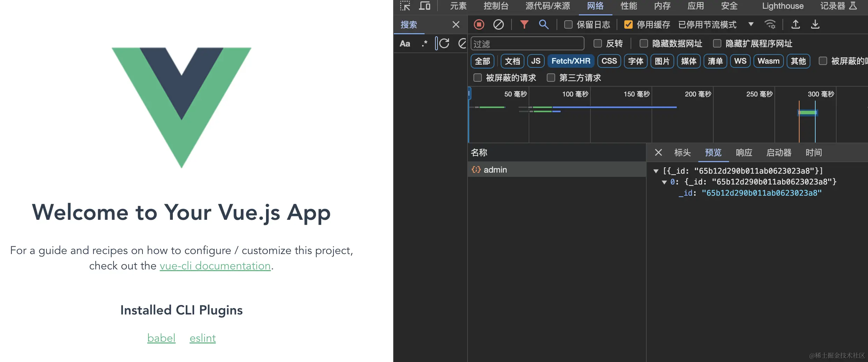Open network search with magnifier icon
Viewport: 868px width, 362px height.
pos(544,24)
